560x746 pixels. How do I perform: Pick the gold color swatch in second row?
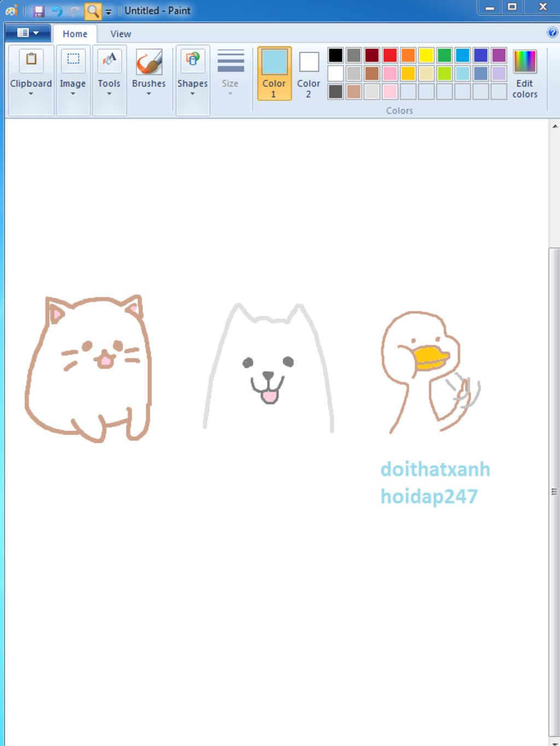[408, 73]
